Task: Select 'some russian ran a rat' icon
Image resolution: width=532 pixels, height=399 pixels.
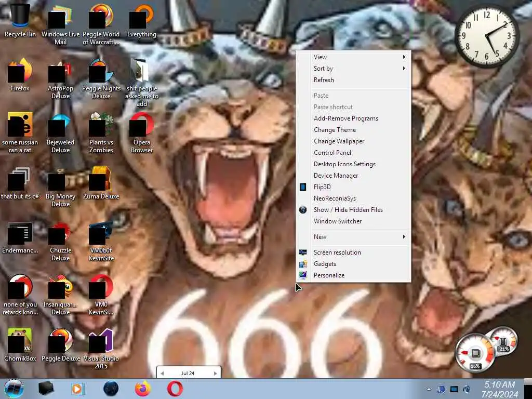Action: pyautogui.click(x=20, y=132)
